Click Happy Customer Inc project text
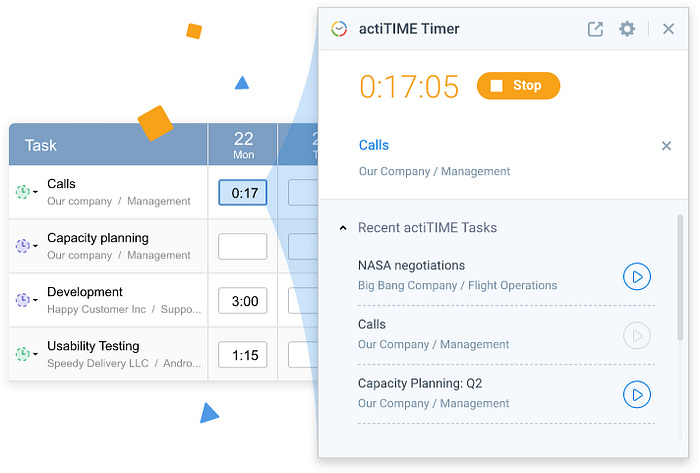This screenshot has height=473, width=700. point(96,309)
